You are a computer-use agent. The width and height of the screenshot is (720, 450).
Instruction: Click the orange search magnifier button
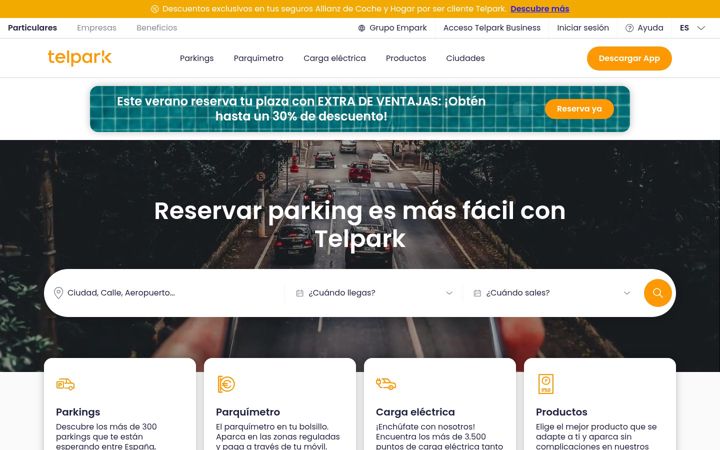pos(658,293)
